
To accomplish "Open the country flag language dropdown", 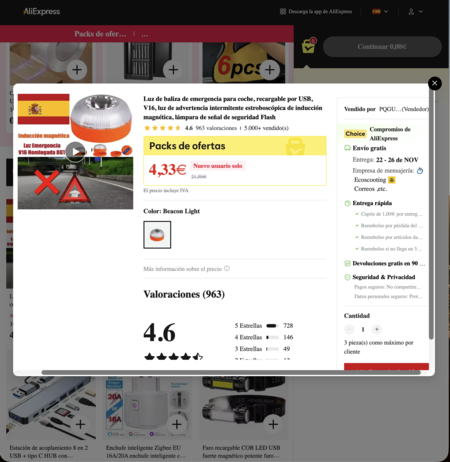I will coord(380,11).
